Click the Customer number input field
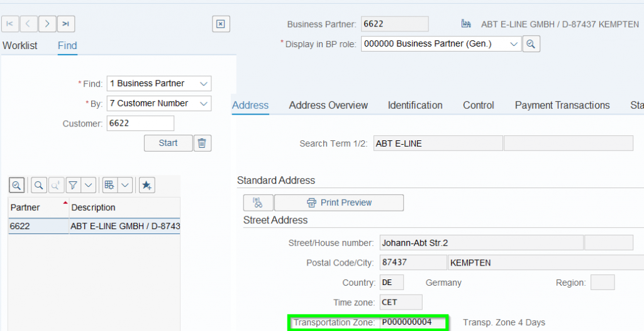The height and width of the screenshot is (331, 644). [x=140, y=123]
